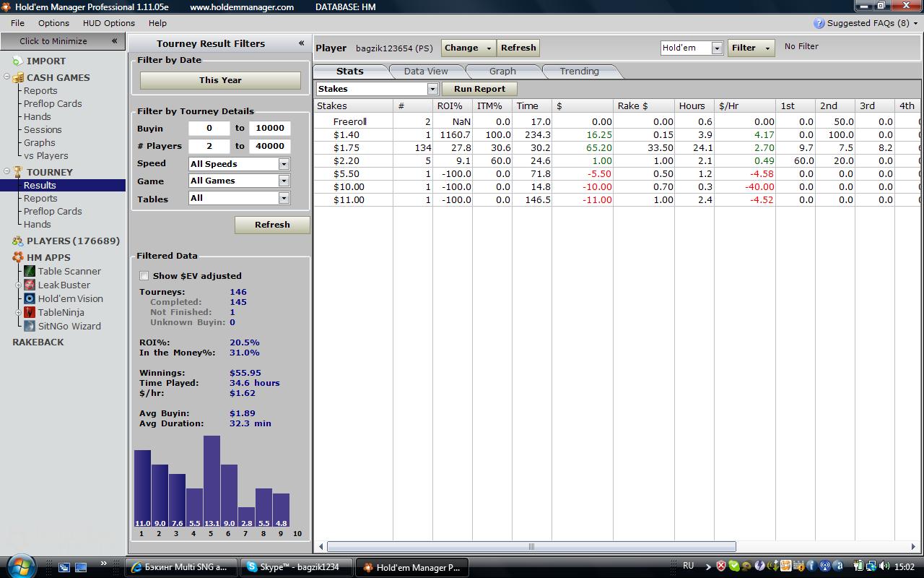Open the Speed dropdown
Screen dimensions: 924x578
284,164
